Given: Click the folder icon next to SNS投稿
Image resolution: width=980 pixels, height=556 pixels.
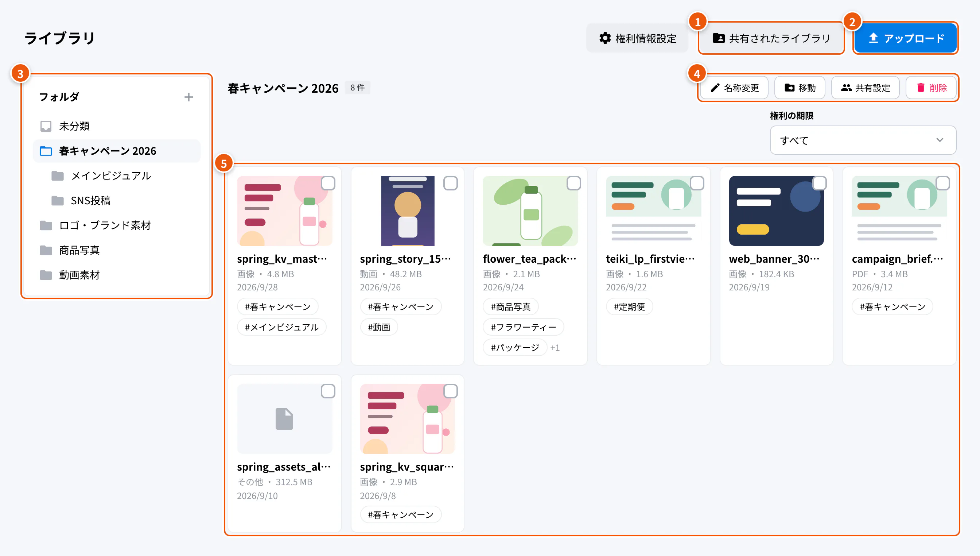Looking at the screenshot, I should point(57,201).
